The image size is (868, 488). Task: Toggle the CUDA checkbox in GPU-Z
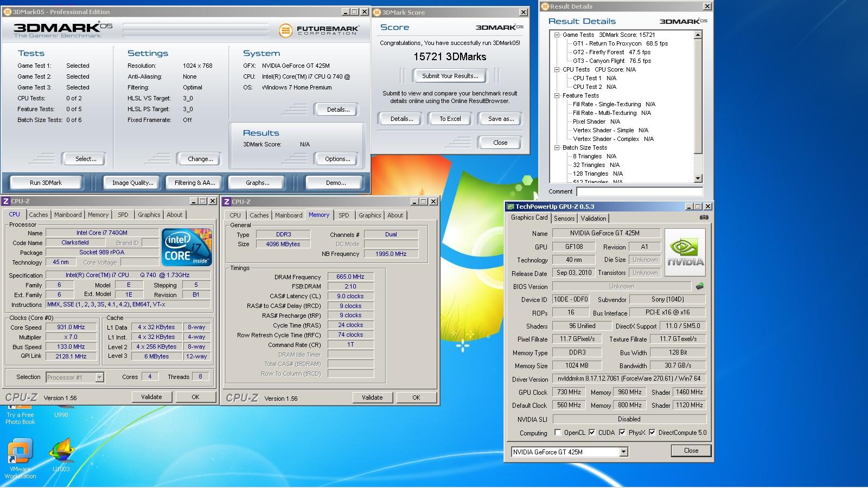click(592, 433)
